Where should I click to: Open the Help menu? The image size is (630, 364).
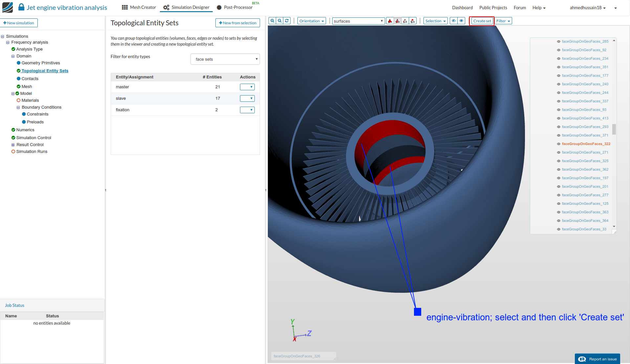pyautogui.click(x=539, y=8)
